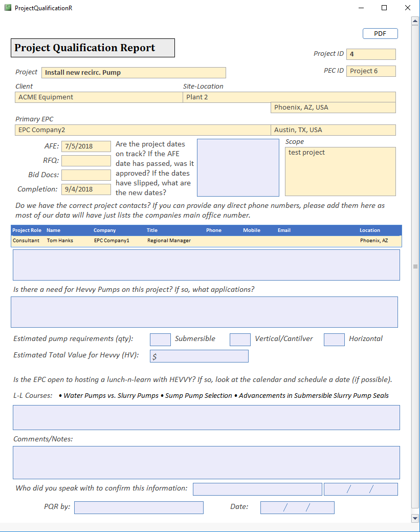Click the Consultant role cell
The width and height of the screenshot is (420, 532).
pos(26,241)
